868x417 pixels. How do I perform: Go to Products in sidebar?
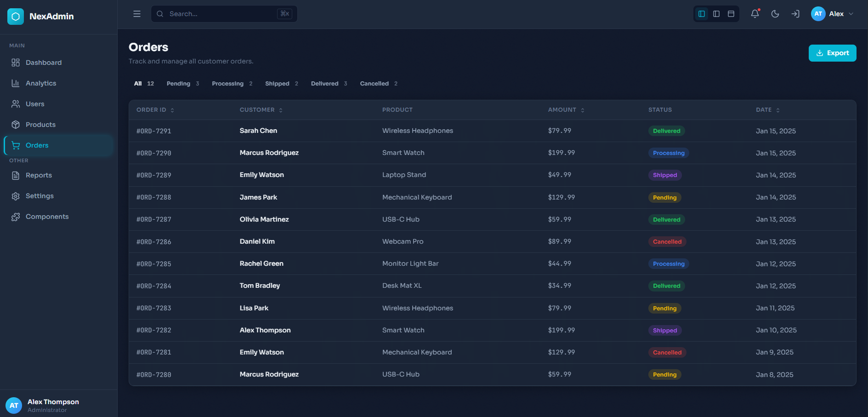pos(40,125)
